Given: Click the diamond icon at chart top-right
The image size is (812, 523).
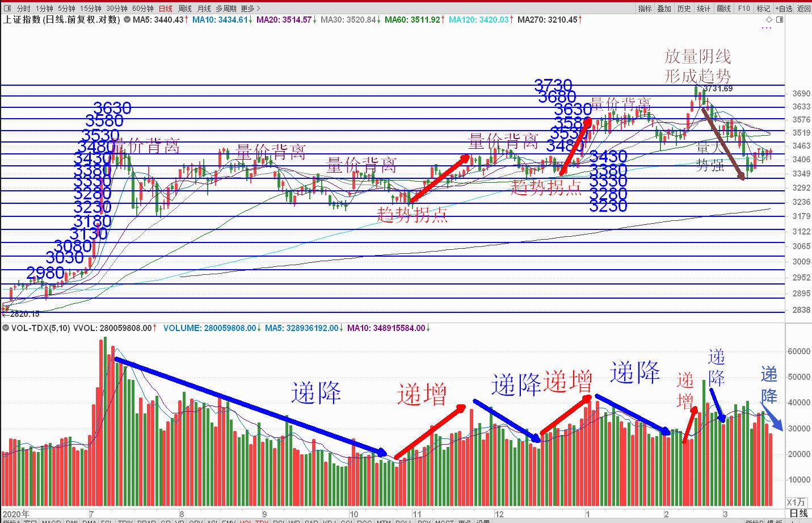Looking at the screenshot, I should [x=768, y=20].
